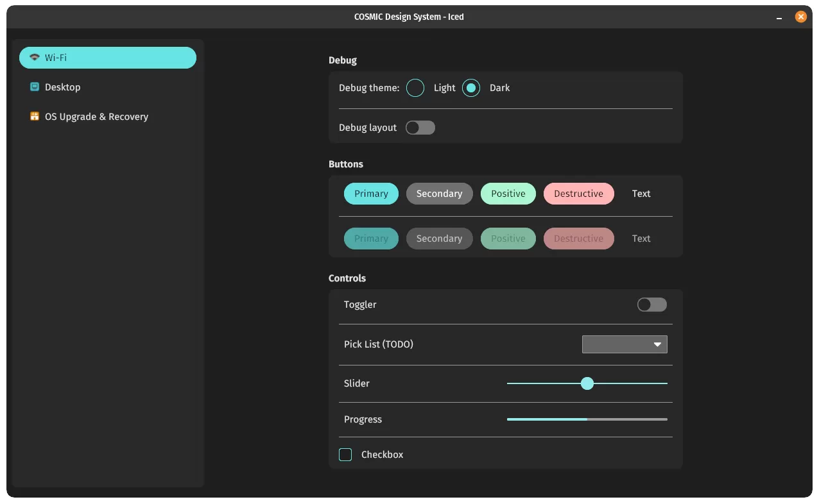Click the Desktop icon in sidebar
This screenshot has height=504, width=819.
tap(35, 87)
